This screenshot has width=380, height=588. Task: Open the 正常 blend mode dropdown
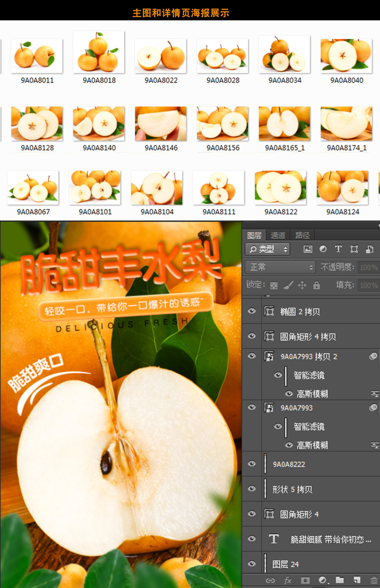[x=280, y=267]
